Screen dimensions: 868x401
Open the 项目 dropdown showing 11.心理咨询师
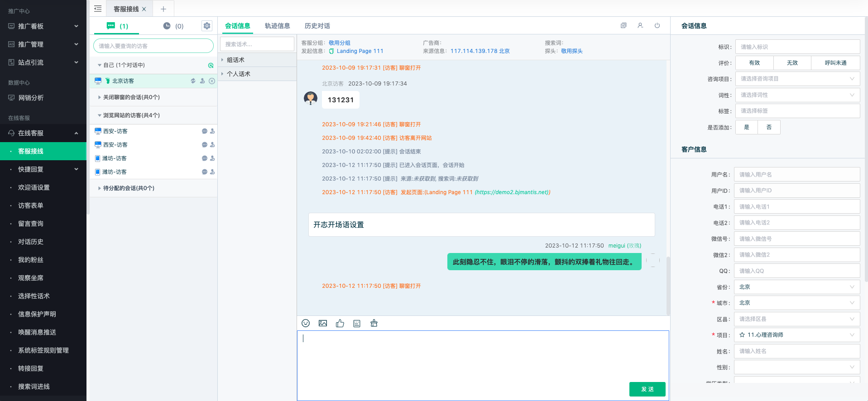coord(797,335)
